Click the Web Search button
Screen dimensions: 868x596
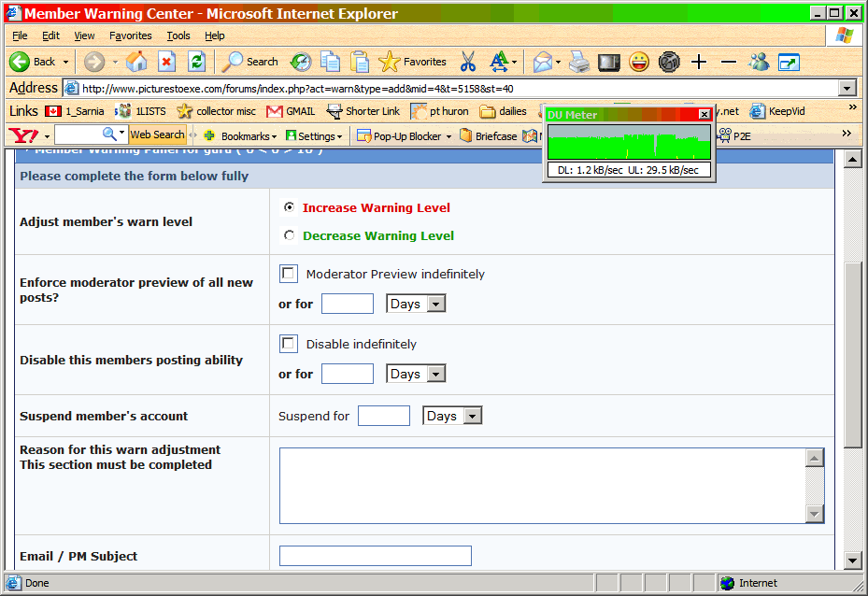[157, 135]
